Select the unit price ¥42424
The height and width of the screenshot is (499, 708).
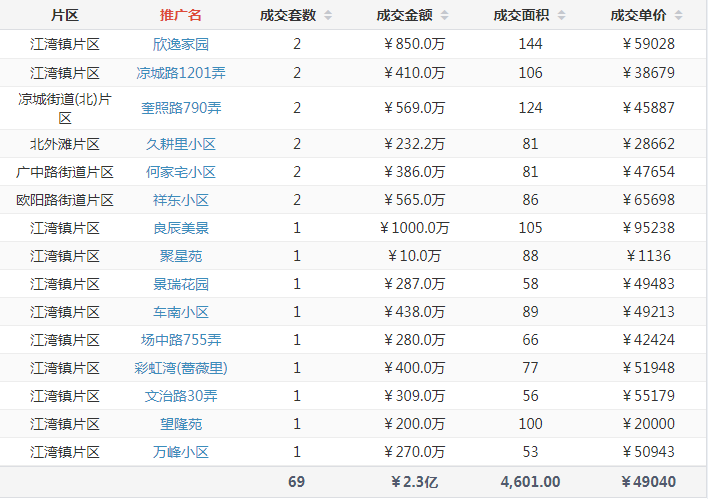click(x=648, y=340)
